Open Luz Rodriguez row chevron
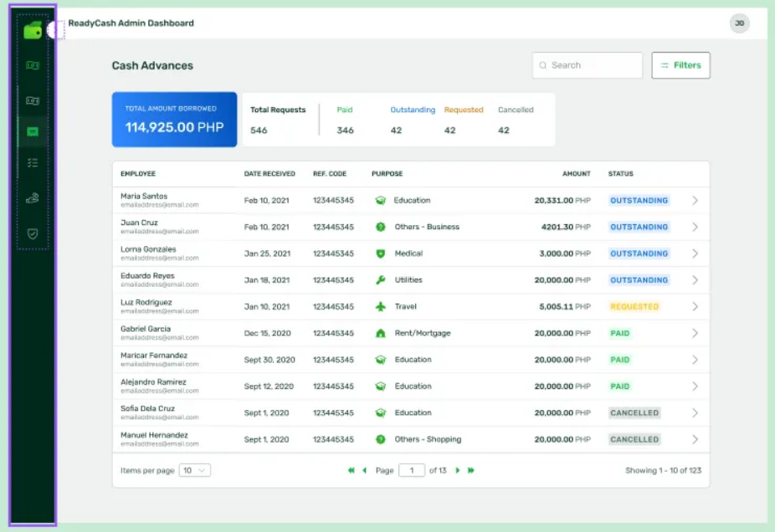 (x=695, y=307)
